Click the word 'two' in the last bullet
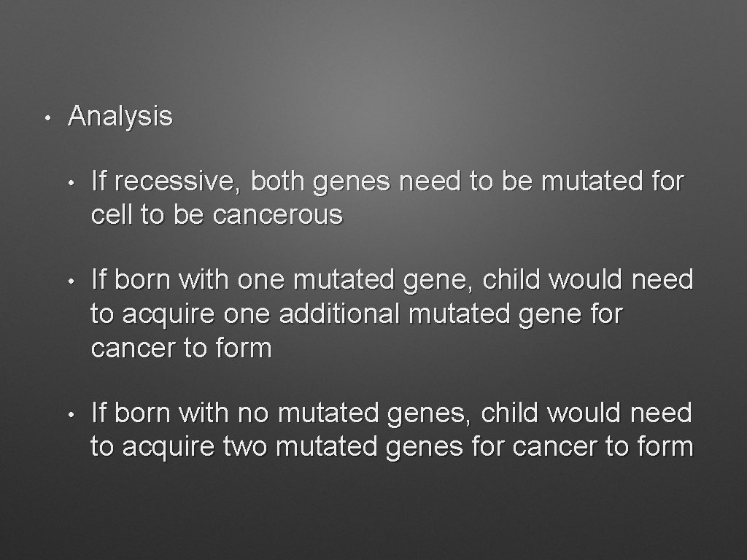 tap(244, 447)
